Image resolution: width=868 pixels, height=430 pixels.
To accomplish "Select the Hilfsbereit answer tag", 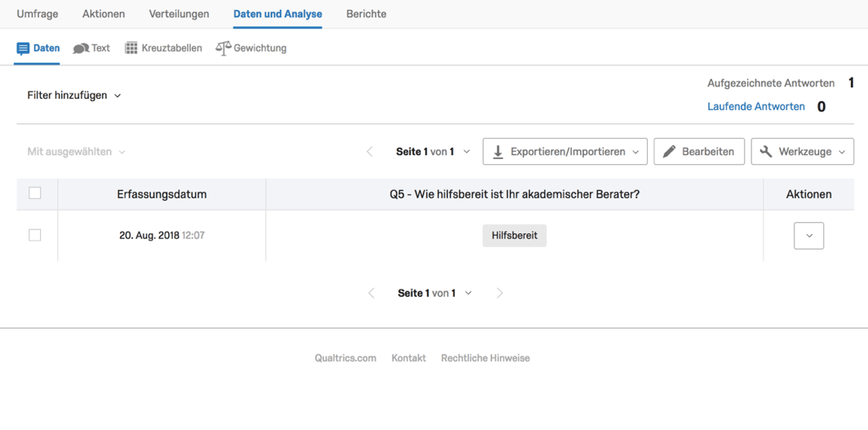I will click(514, 235).
